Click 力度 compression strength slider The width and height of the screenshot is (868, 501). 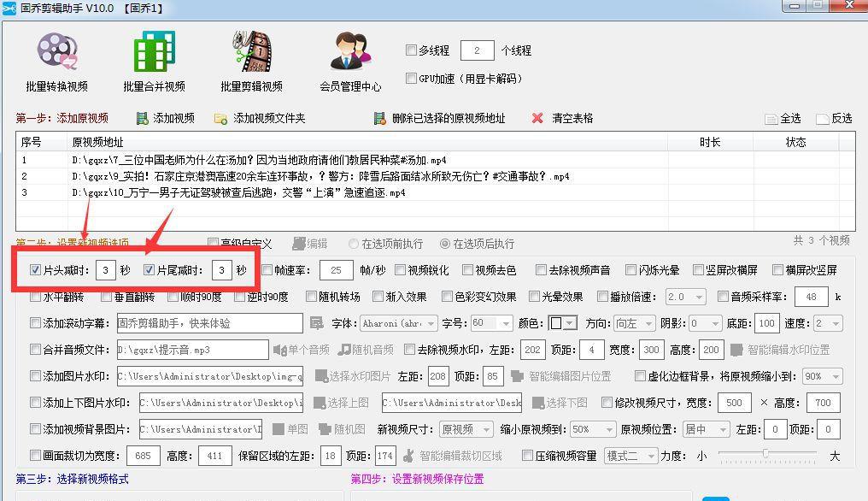766,455
